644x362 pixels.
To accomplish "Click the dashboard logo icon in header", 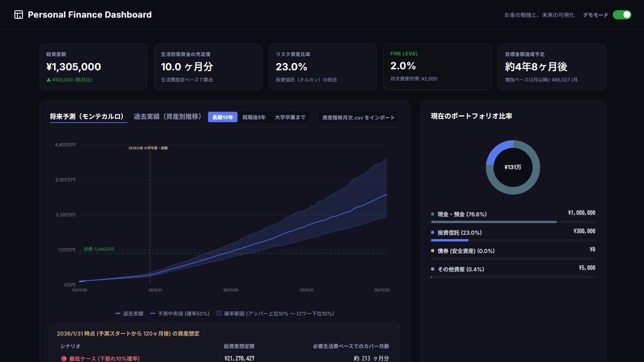I will 18,15.
